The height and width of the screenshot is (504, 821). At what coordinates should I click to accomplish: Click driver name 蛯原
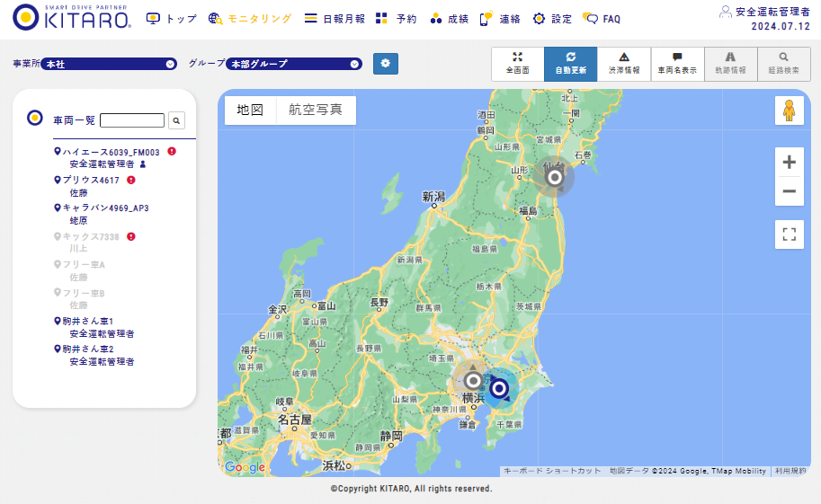(x=78, y=221)
